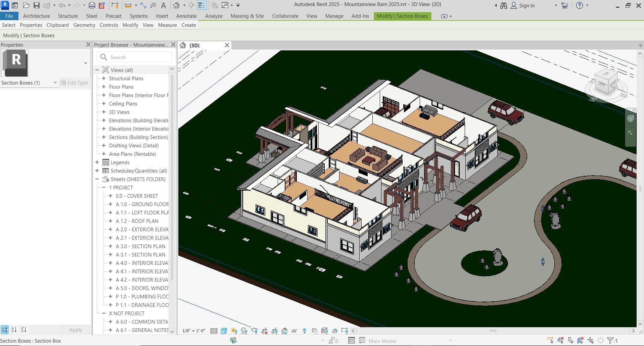Collapse the Sheets (SHEETS FOLDER) node

coord(97,179)
